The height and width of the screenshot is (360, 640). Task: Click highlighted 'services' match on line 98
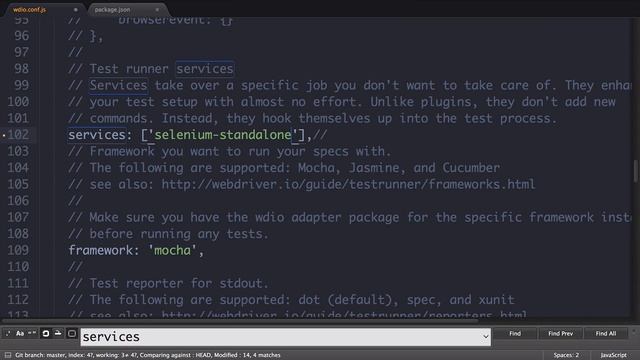click(205, 69)
